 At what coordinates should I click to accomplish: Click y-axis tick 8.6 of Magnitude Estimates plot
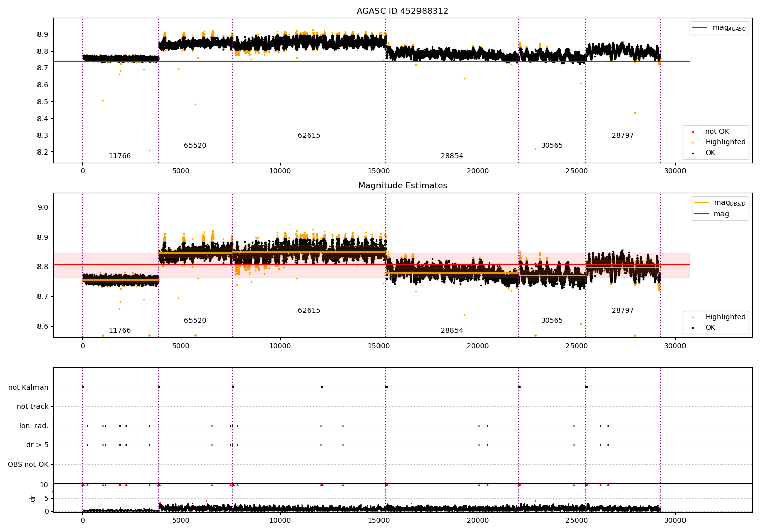[x=42, y=326]
